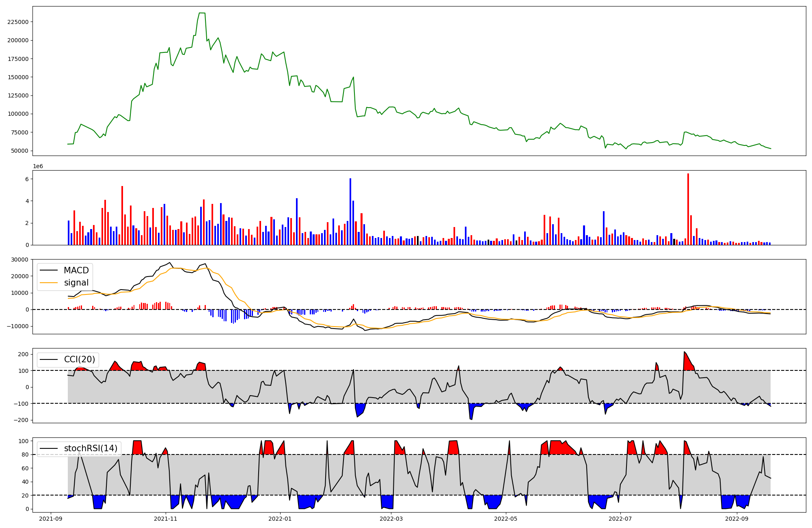Click the 2021-11 date axis label
The height and width of the screenshot is (528, 812).
166,519
